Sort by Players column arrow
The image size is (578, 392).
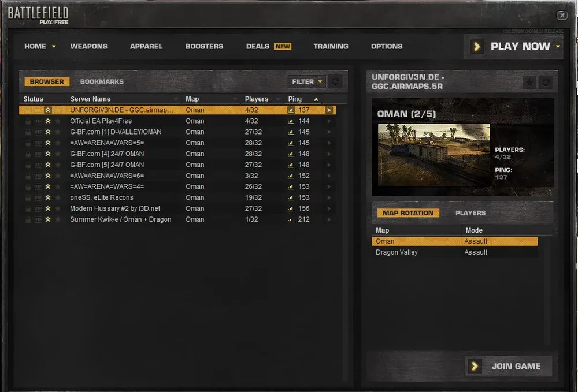tap(279, 99)
